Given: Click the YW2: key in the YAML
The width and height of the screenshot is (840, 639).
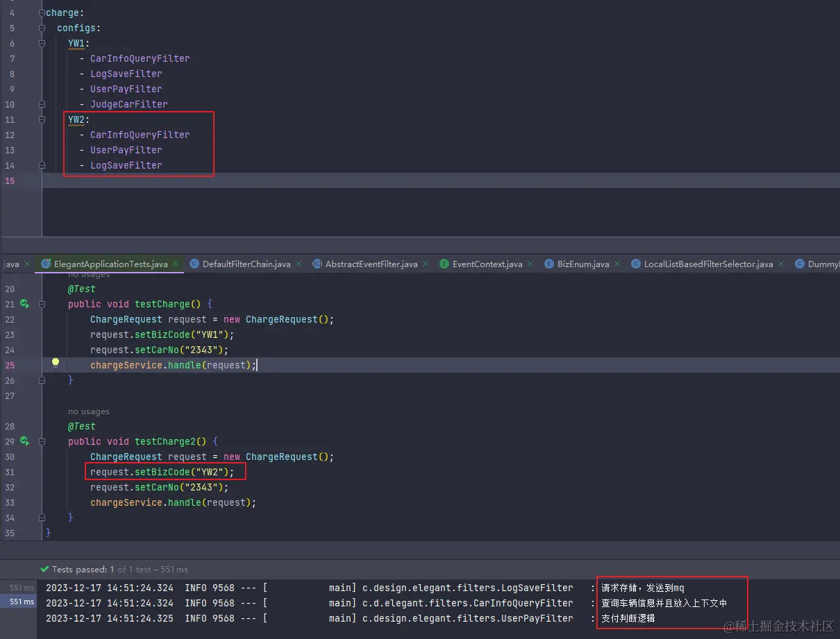Looking at the screenshot, I should point(78,119).
